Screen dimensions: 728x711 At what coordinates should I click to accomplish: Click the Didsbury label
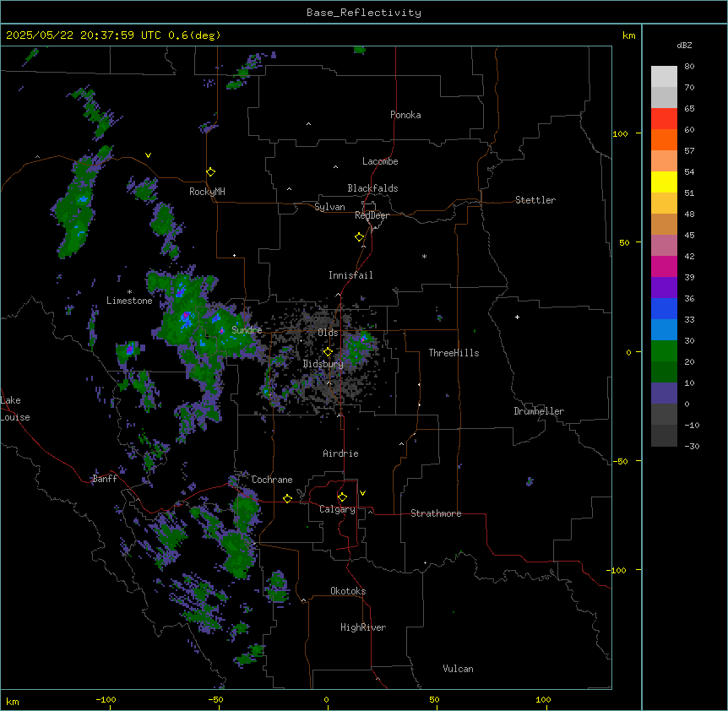click(x=323, y=364)
